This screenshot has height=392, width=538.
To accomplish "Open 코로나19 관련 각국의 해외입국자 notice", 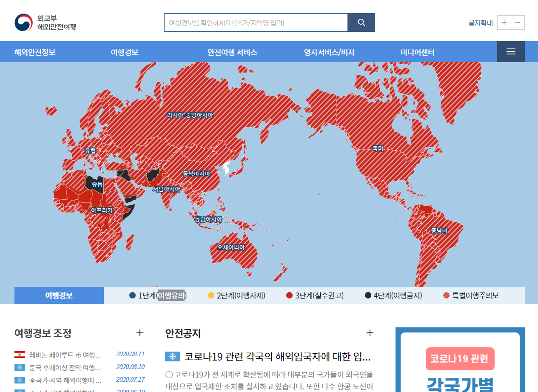I will (x=278, y=356).
